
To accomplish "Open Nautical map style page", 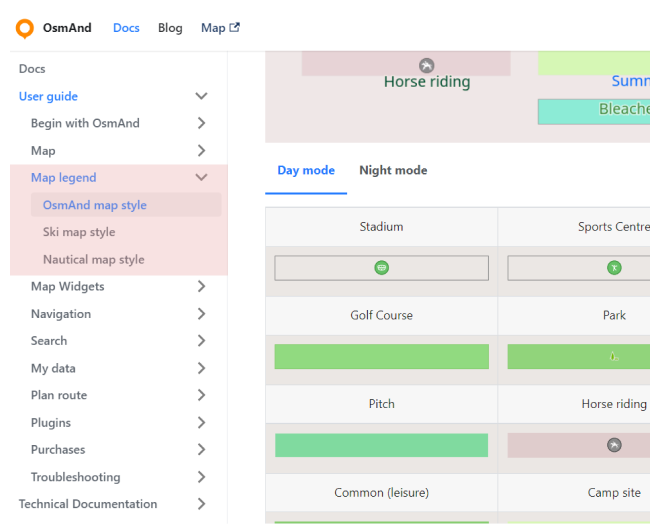I will click(93, 260).
